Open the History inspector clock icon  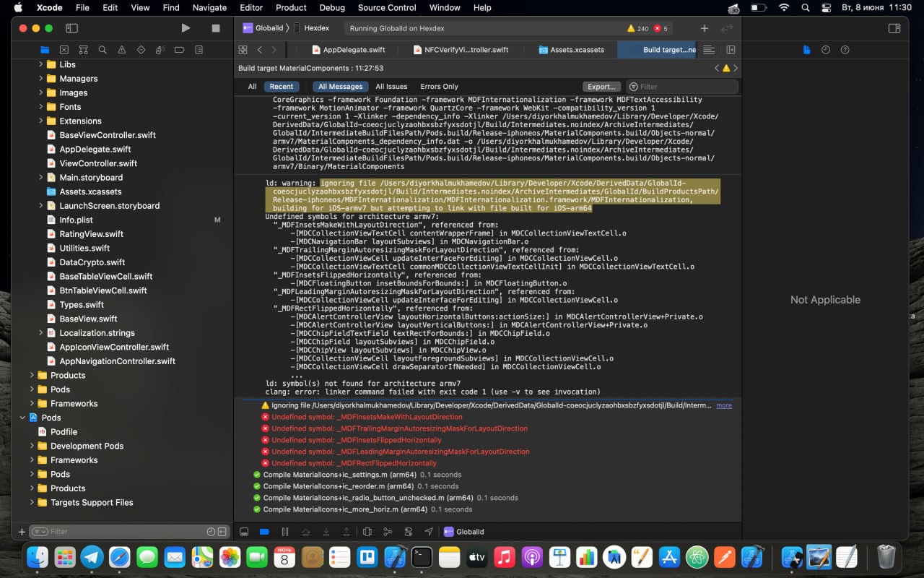(826, 50)
